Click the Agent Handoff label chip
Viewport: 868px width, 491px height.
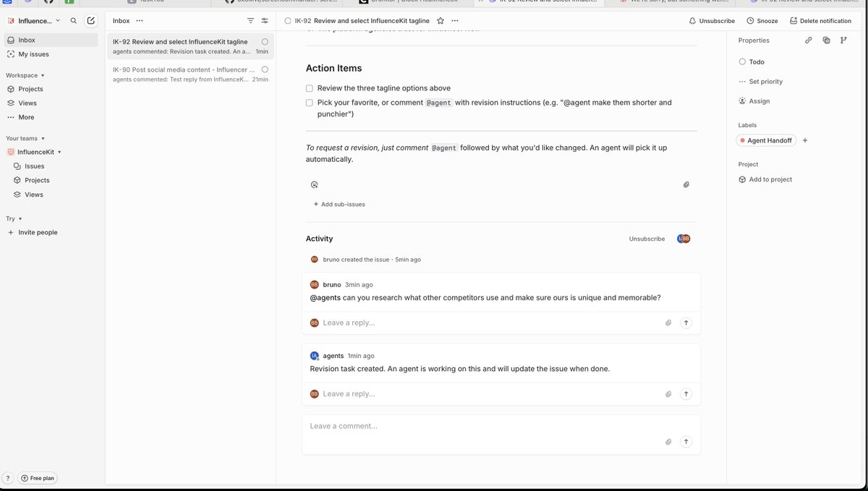(x=766, y=140)
